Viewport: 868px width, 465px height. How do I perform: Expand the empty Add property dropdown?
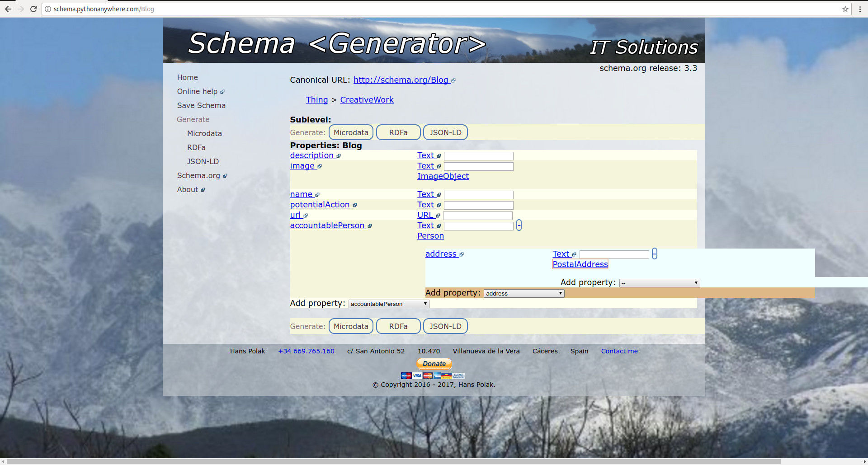(x=660, y=283)
